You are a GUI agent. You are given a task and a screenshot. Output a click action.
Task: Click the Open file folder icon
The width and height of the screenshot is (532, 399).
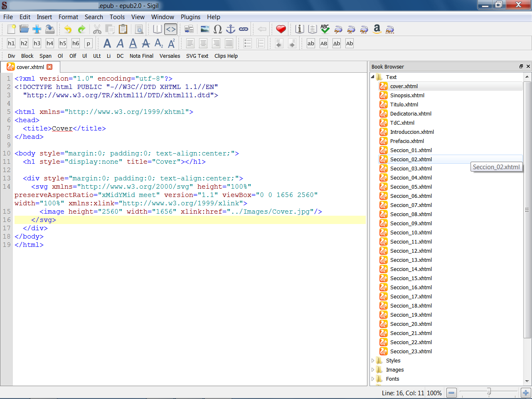coord(24,29)
